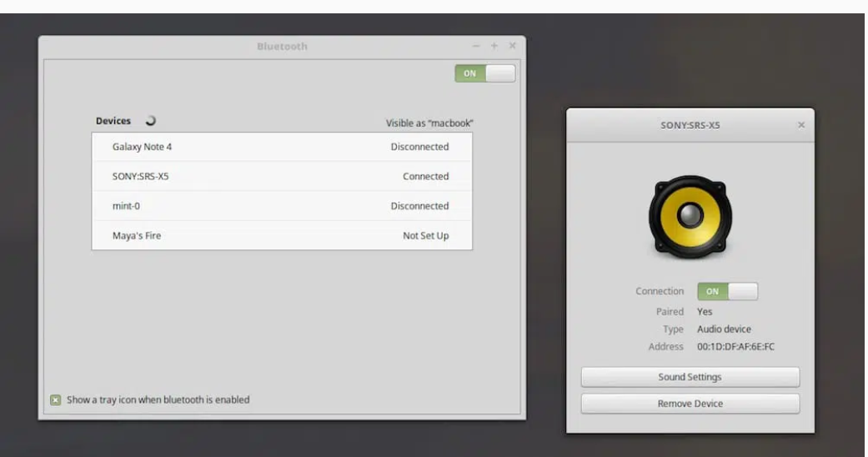868x457 pixels.
Task: Select Galaxy Note 4 in the devices list
Action: 282,147
